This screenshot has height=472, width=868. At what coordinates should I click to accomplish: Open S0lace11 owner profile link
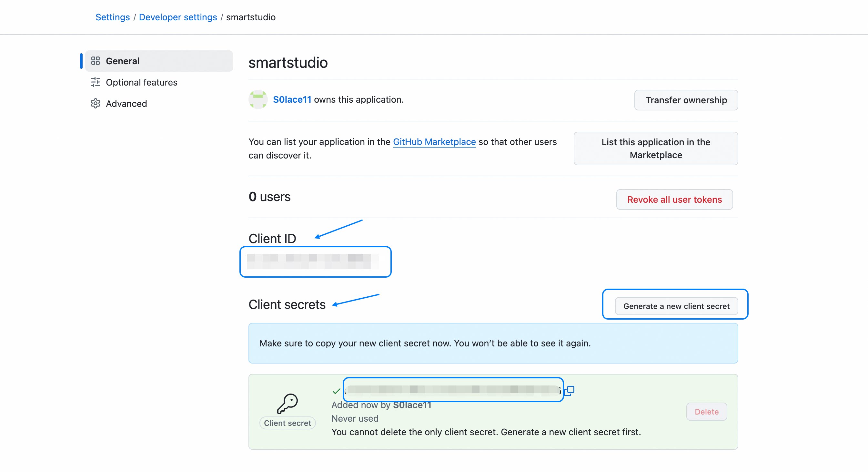tap(292, 99)
